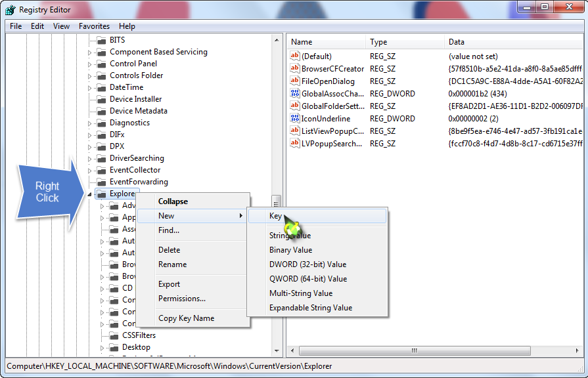This screenshot has width=588, height=378.
Task: Open the File menu
Action: [x=16, y=26]
